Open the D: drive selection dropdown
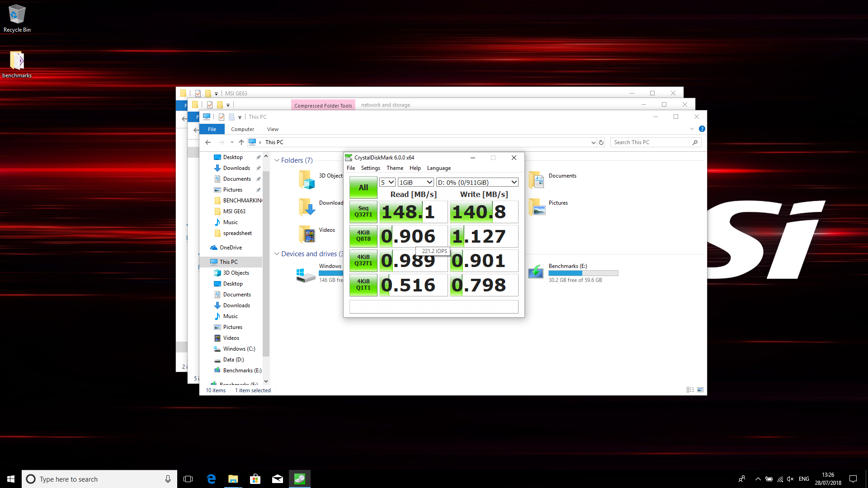This screenshot has width=868, height=488. point(477,182)
